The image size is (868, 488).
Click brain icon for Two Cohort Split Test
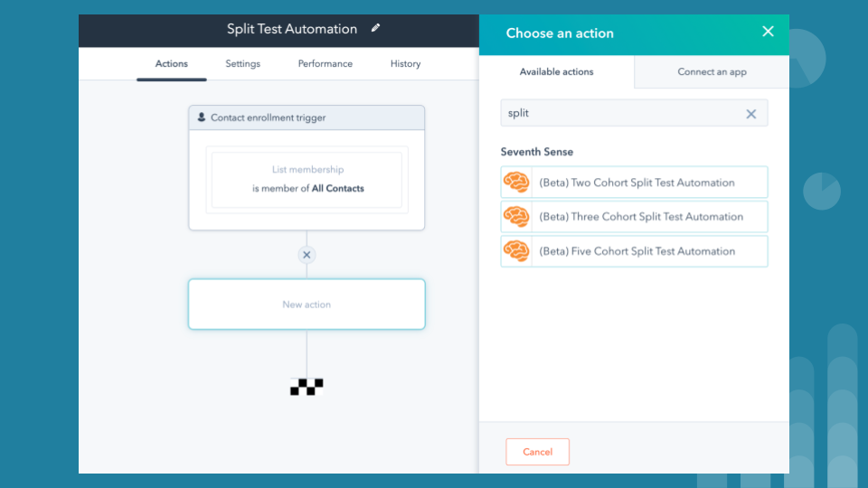(516, 183)
